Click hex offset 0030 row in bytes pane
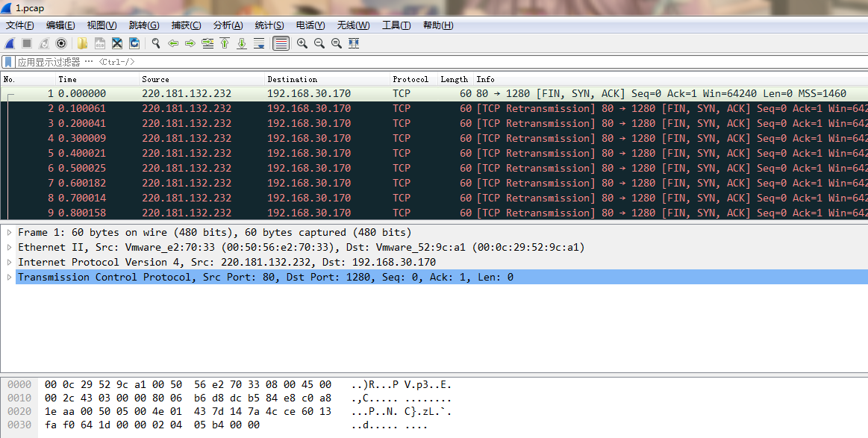The image size is (868, 438). [x=19, y=425]
